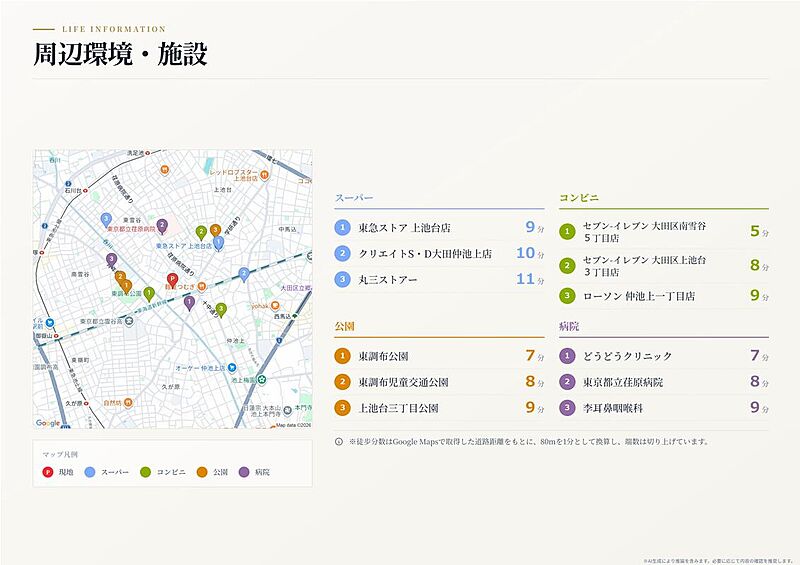The height and width of the screenshot is (565, 800).
Task: Click the red 現地 property pin on map
Action: pos(172,281)
